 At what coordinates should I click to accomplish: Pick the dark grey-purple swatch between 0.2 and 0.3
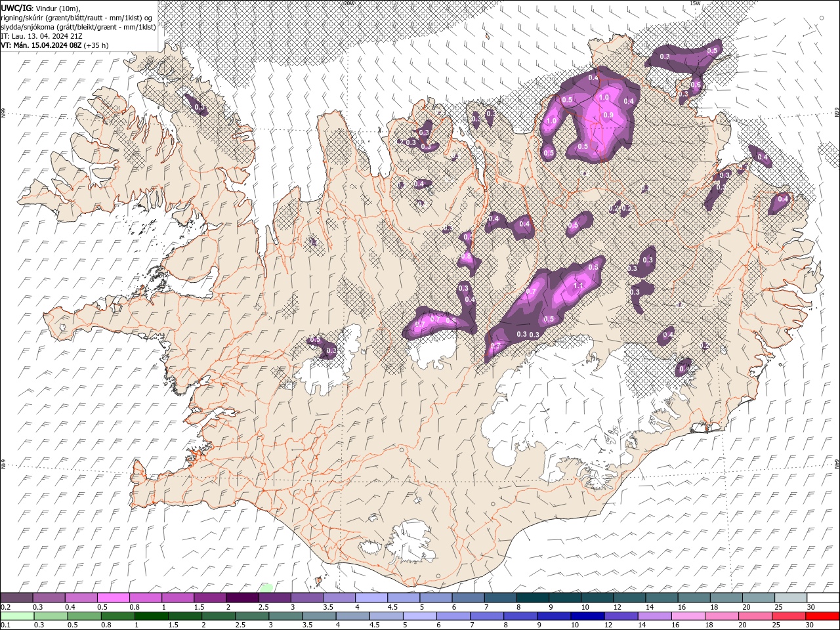coord(16,598)
